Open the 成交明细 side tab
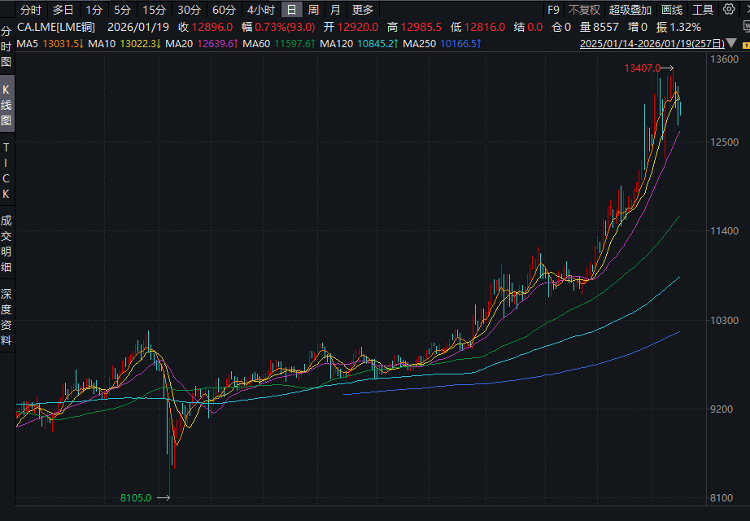Image resolution: width=750 pixels, height=521 pixels. pyautogui.click(x=7, y=244)
